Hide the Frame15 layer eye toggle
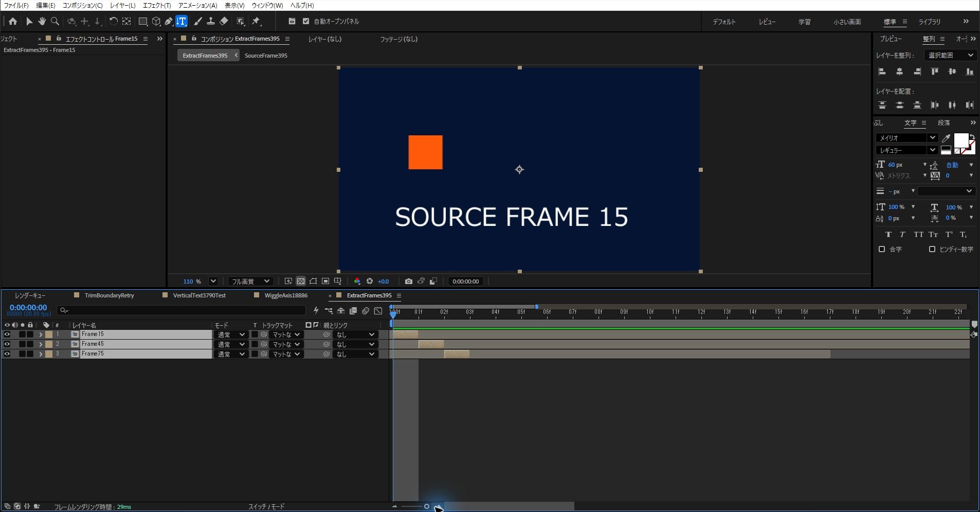Image resolution: width=980 pixels, height=512 pixels. 7,334
